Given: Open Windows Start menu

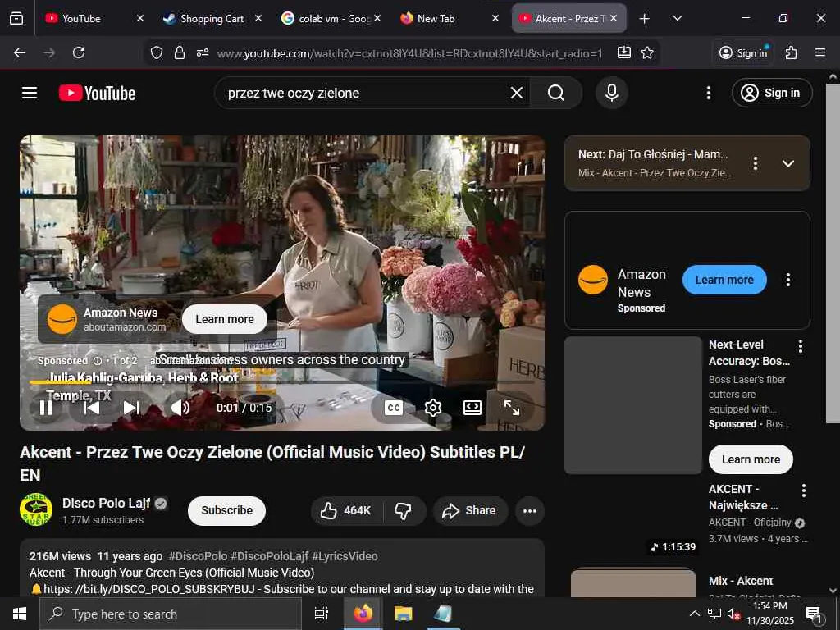Looking at the screenshot, I should (20, 614).
